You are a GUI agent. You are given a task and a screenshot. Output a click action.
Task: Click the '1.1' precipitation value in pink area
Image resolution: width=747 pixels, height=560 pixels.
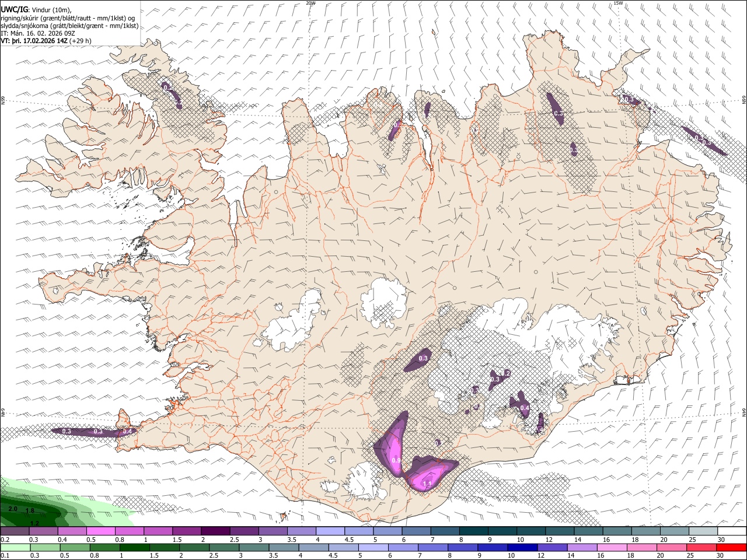427,484
